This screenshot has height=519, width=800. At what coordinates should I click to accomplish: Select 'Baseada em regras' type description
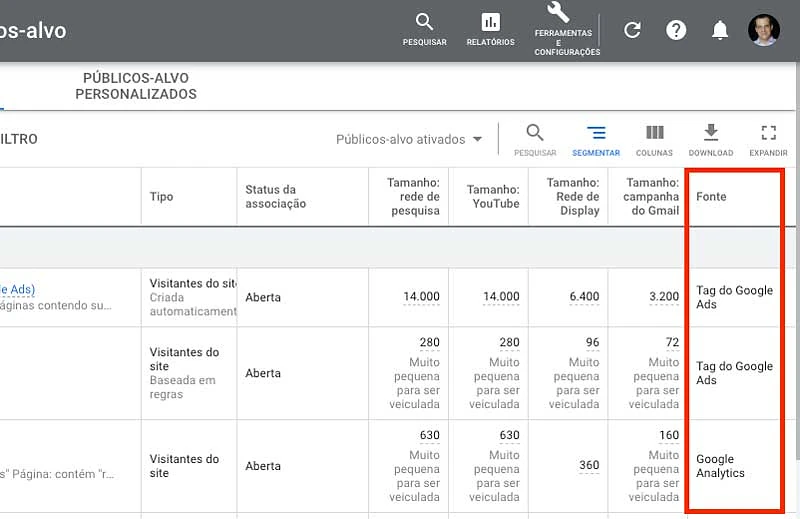click(x=183, y=387)
